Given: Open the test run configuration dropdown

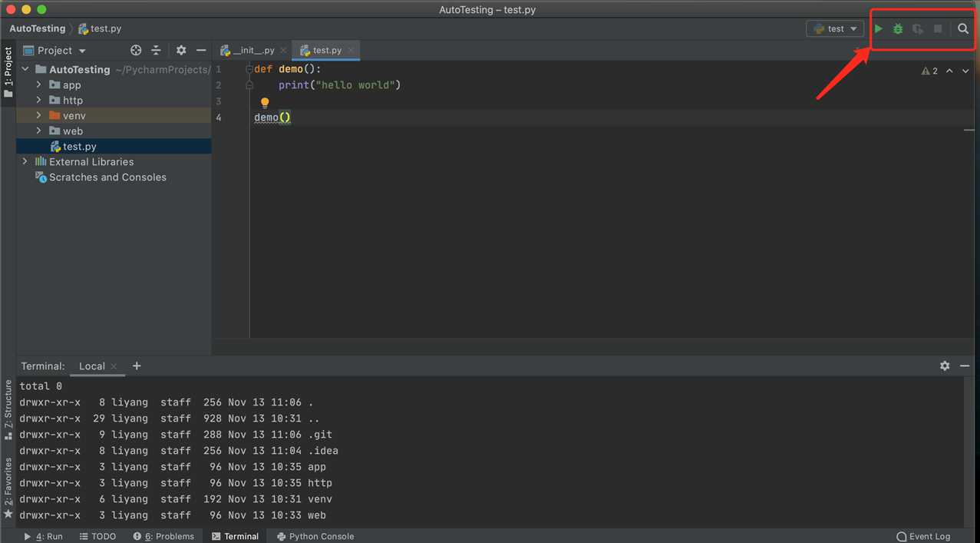Looking at the screenshot, I should pyautogui.click(x=835, y=28).
